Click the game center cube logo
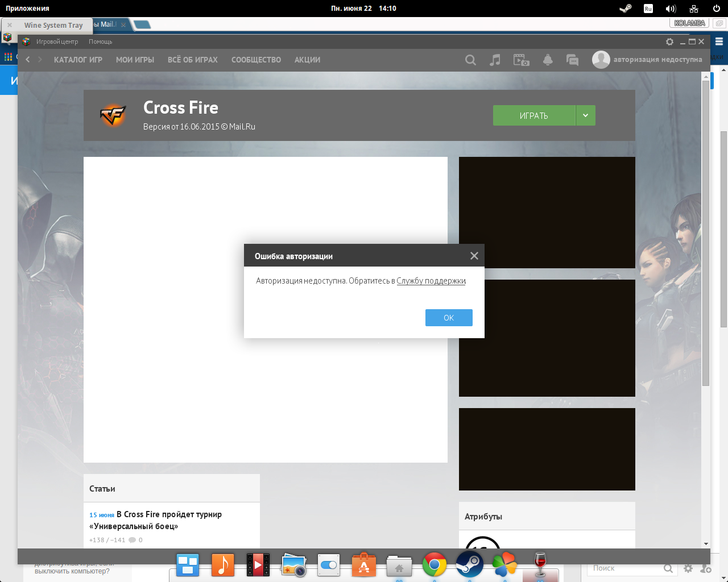The height and width of the screenshot is (582, 728). (x=26, y=41)
